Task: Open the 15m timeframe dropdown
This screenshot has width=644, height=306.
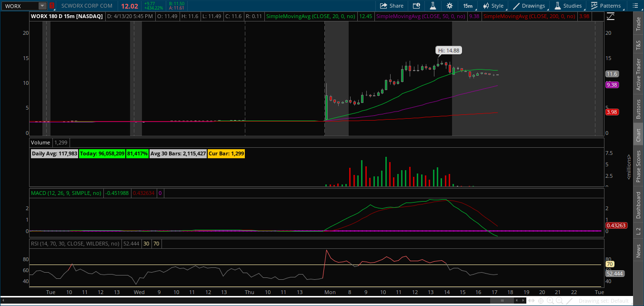Action: 468,6
